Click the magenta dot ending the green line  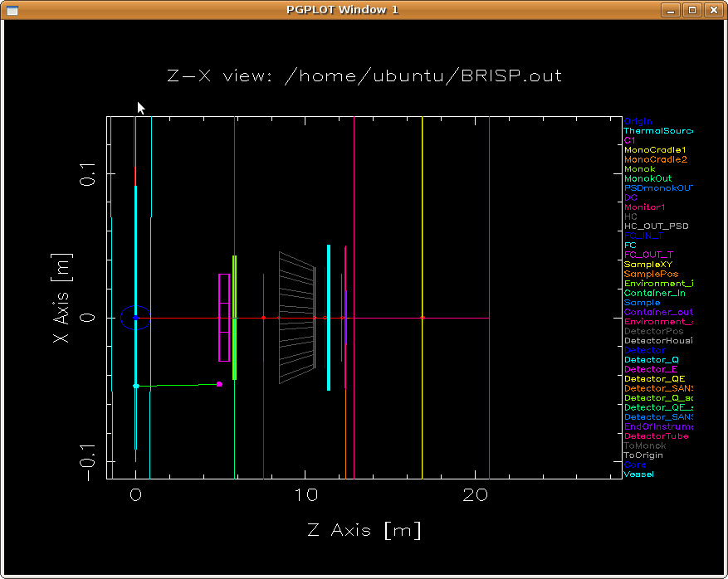tap(219, 384)
